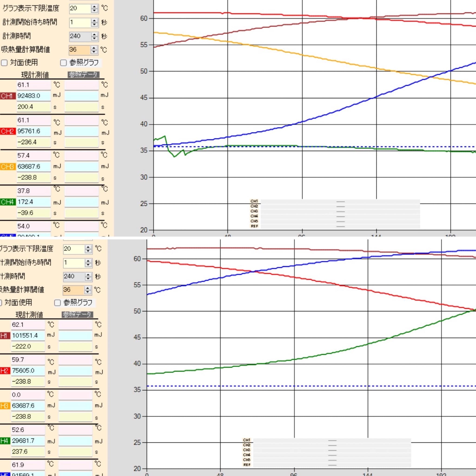Click CH5 temperature value 54.0
This screenshot has height=476, width=476.
[x=34, y=226]
